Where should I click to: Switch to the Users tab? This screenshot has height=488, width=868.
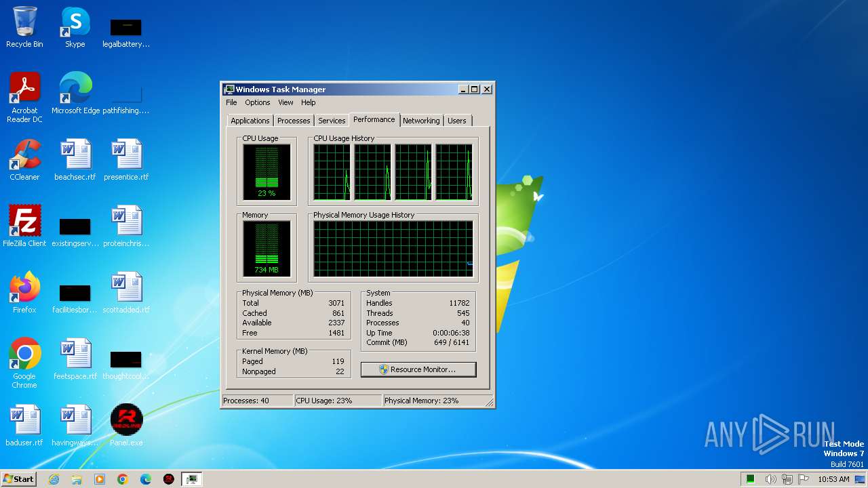point(457,121)
